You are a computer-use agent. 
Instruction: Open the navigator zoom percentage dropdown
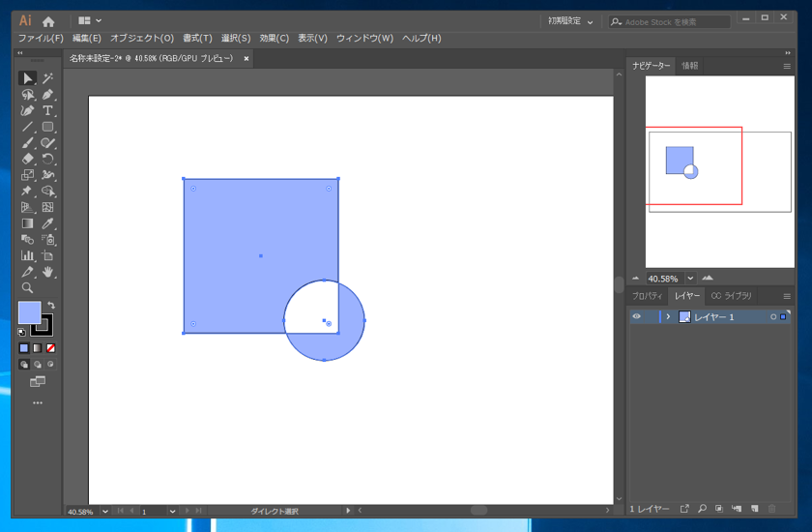click(690, 279)
